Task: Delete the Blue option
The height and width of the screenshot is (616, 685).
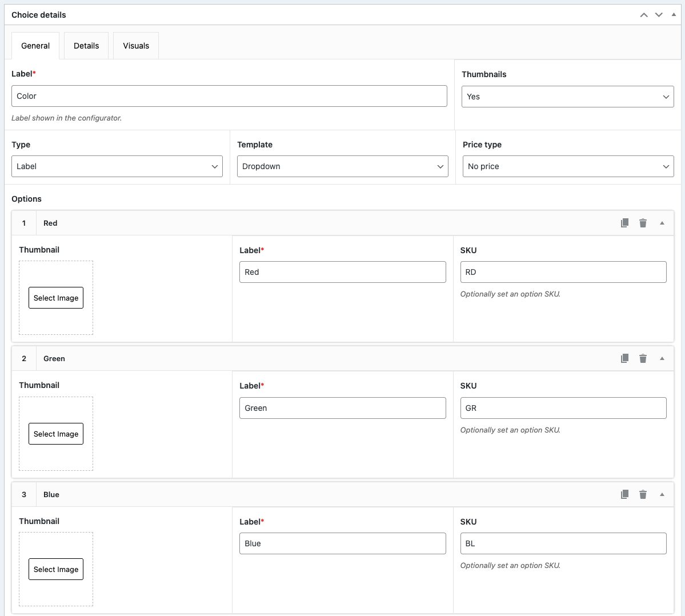Action: (643, 494)
